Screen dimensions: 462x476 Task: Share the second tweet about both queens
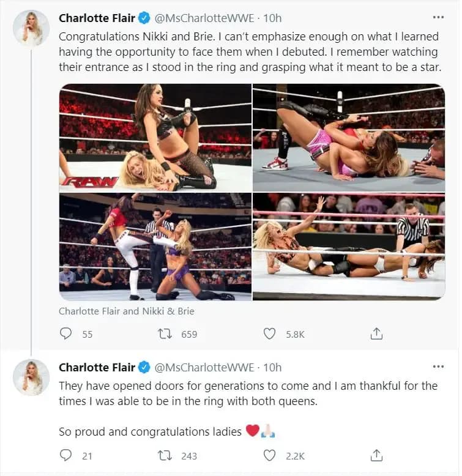[377, 455]
